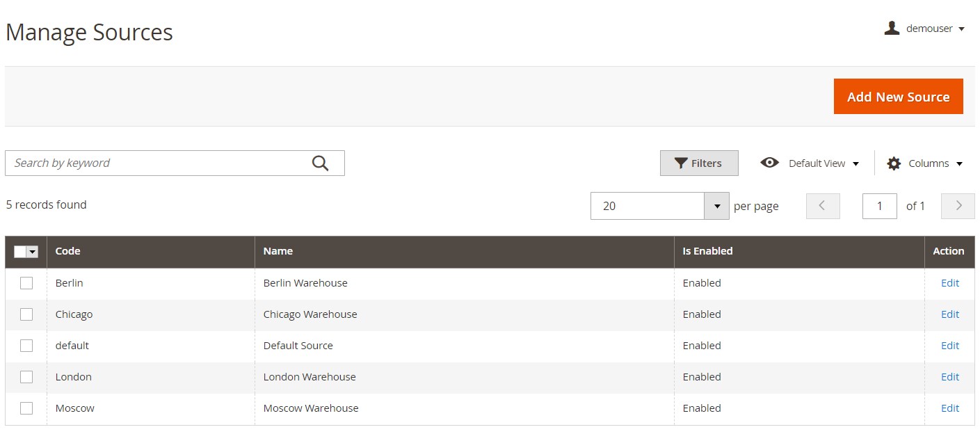The width and height of the screenshot is (980, 434).
Task: Click the Columns gear icon
Action: tap(894, 163)
